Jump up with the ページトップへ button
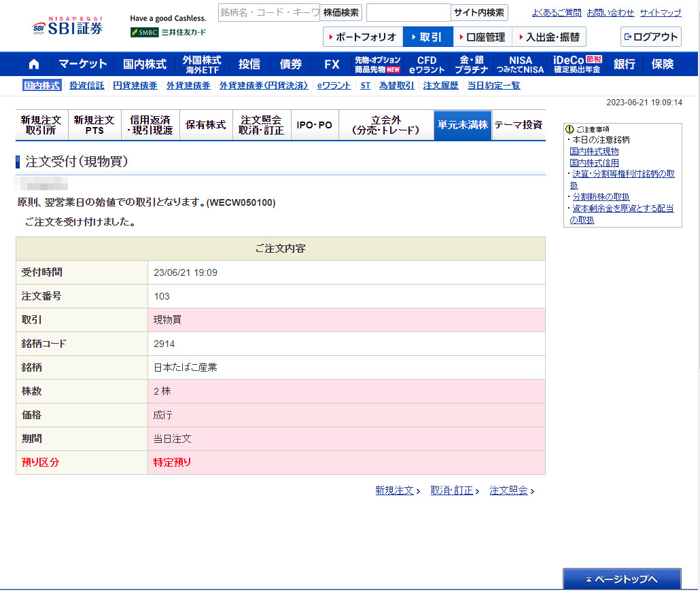Viewport: 700px width, 591px height. click(622, 579)
